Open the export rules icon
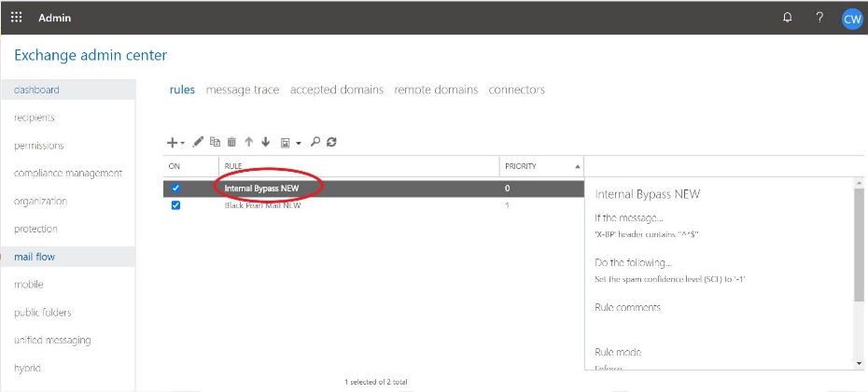The height and width of the screenshot is (392, 868). coord(286,143)
